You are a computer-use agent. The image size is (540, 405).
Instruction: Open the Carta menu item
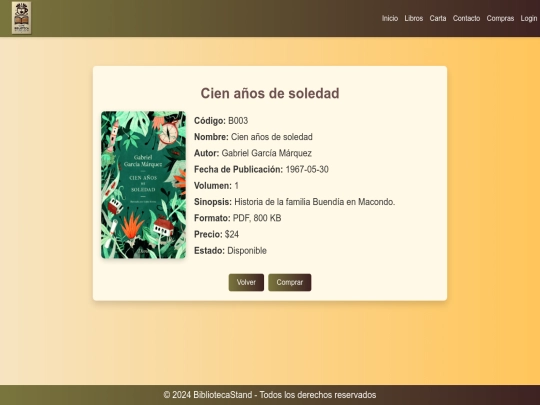(438, 18)
